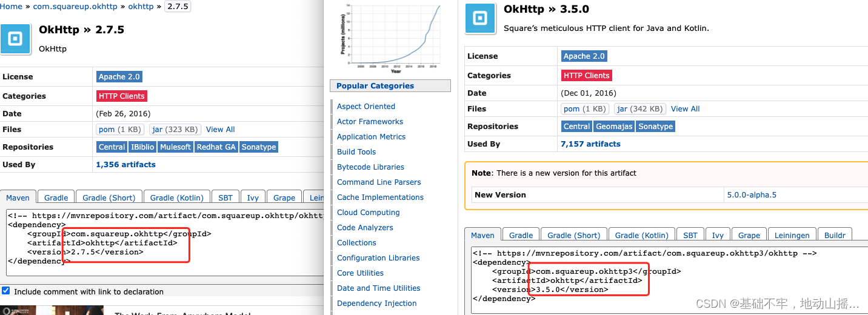Select Gradle (Short) tab in 2.7.5 page
The width and height of the screenshot is (868, 315).
(x=109, y=197)
